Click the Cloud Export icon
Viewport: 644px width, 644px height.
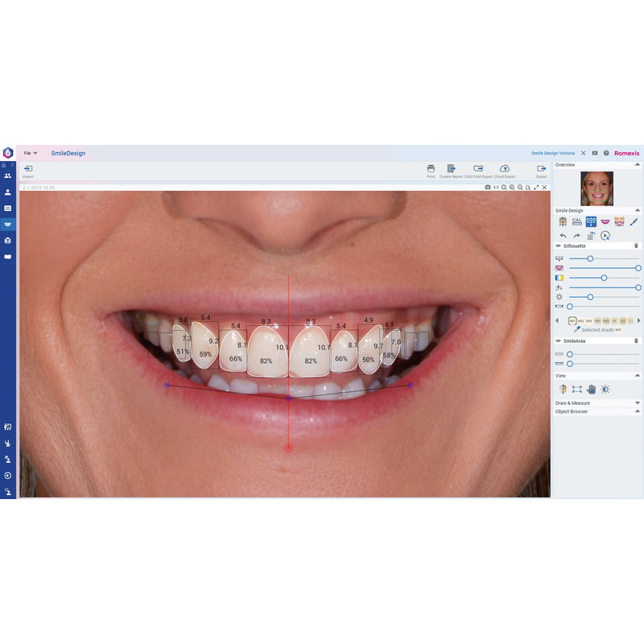505,169
